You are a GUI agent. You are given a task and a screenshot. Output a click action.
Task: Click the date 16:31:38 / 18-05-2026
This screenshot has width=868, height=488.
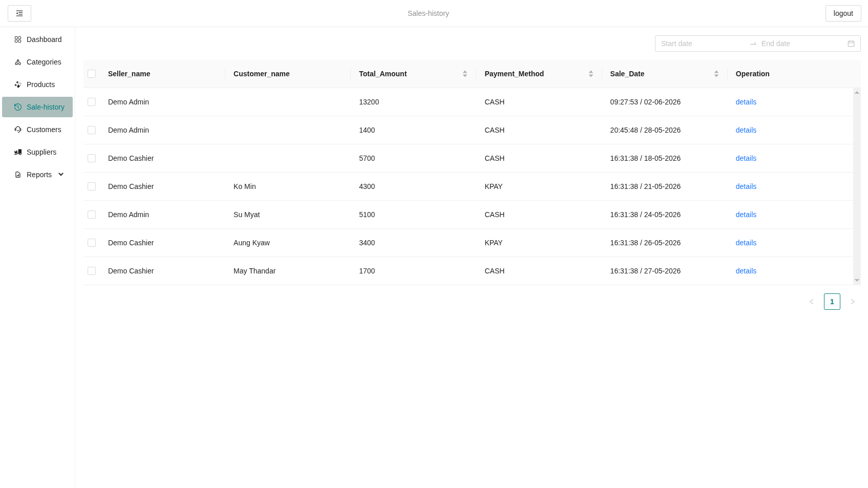pyautogui.click(x=645, y=158)
